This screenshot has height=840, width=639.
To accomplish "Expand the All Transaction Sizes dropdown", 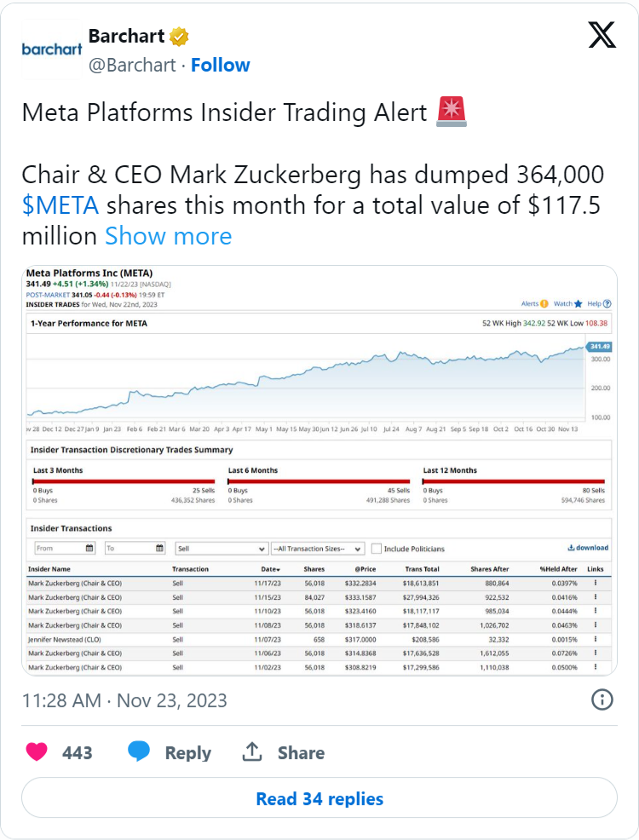I will (317, 549).
